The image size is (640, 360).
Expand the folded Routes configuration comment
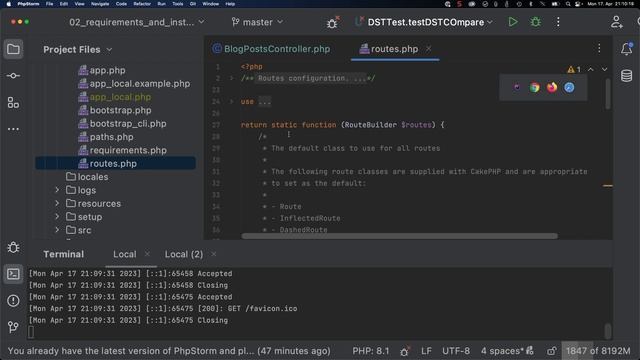[231, 78]
